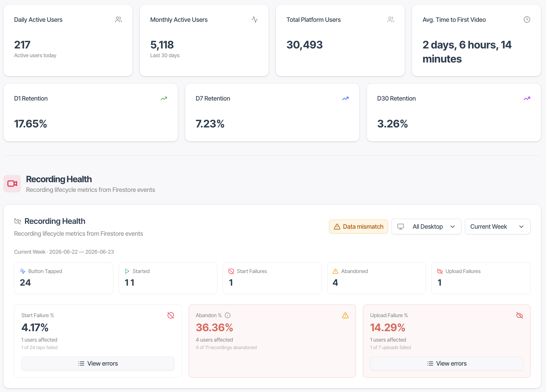Click the 17.65% D1 retention value

tap(31, 124)
